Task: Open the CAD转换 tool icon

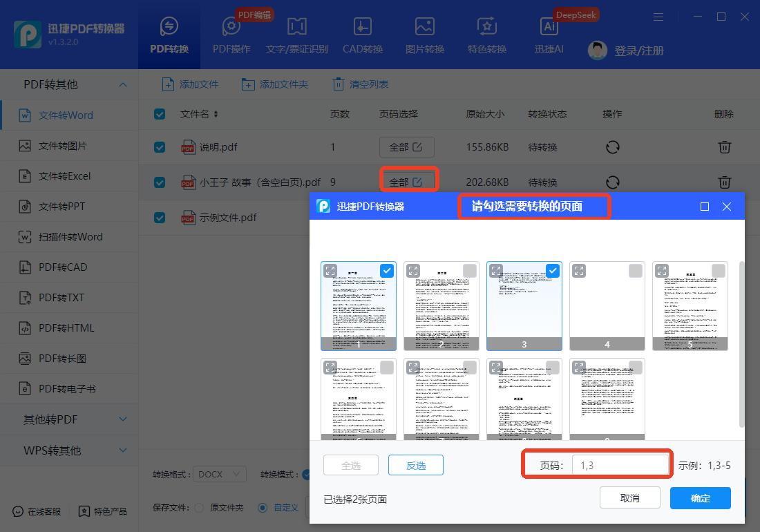Action: click(x=362, y=28)
